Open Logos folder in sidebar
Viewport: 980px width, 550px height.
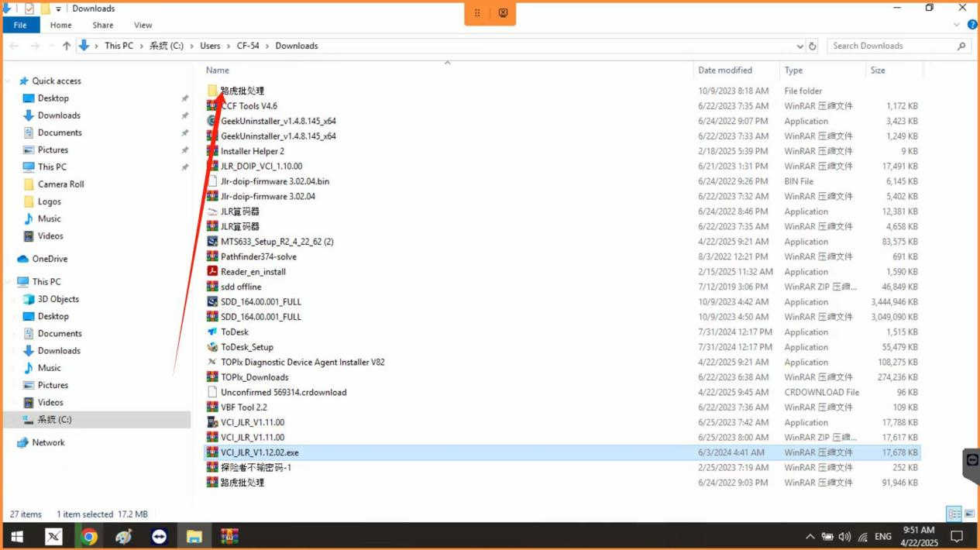tap(49, 201)
